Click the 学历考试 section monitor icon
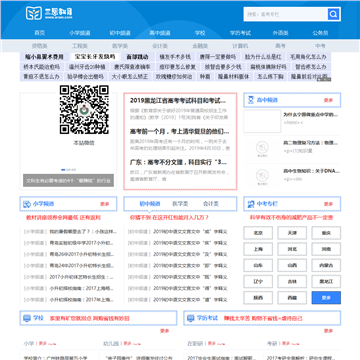Image resolution: width=360 pixels, height=360 pixels. click(x=191, y=318)
